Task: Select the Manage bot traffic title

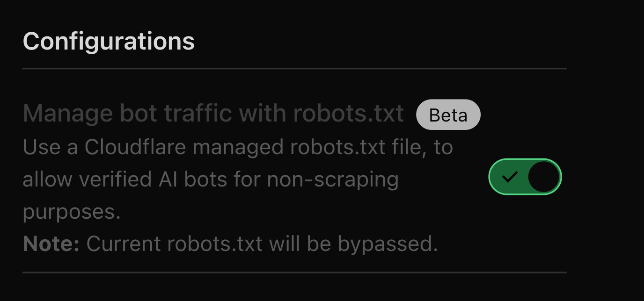Action: tap(213, 113)
